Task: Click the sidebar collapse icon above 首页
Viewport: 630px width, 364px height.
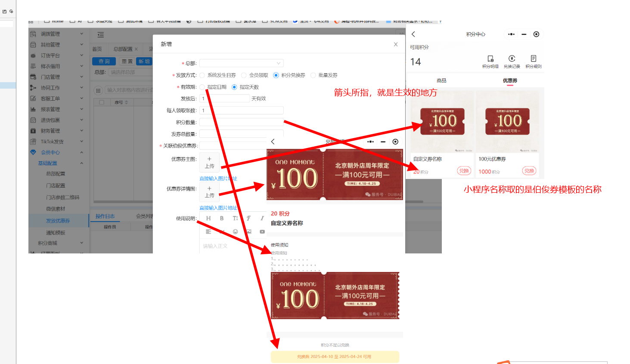Action: click(x=101, y=35)
